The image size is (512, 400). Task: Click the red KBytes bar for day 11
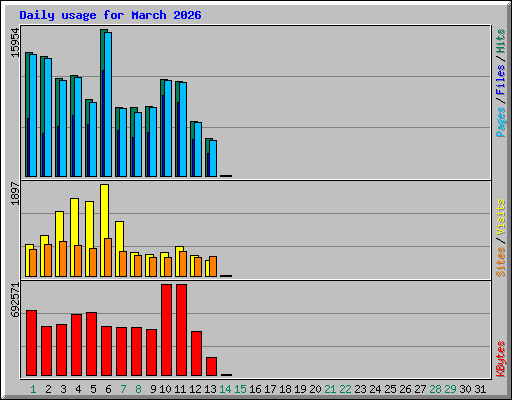tap(181, 330)
